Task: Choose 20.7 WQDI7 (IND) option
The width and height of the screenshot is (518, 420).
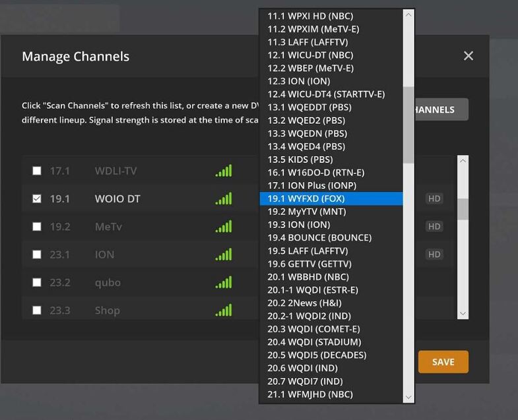Action: 331,381
